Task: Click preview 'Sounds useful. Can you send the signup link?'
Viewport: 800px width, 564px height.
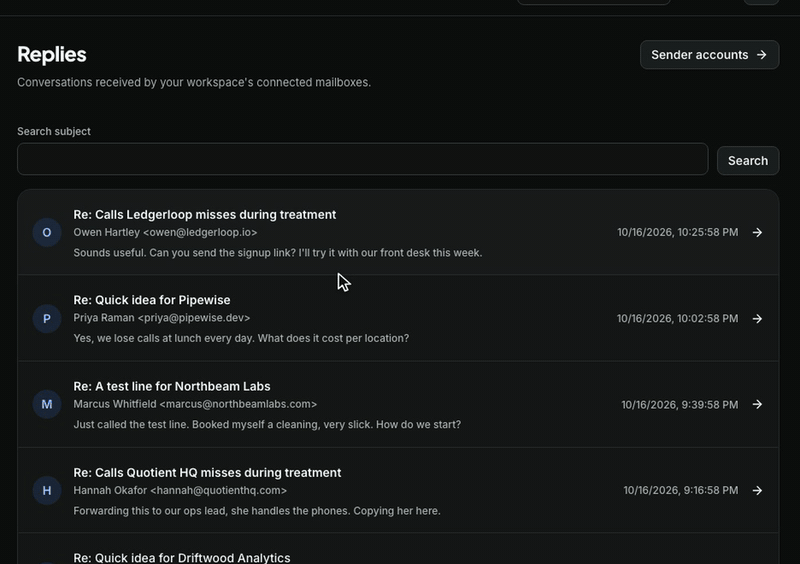Action: click(x=185, y=253)
